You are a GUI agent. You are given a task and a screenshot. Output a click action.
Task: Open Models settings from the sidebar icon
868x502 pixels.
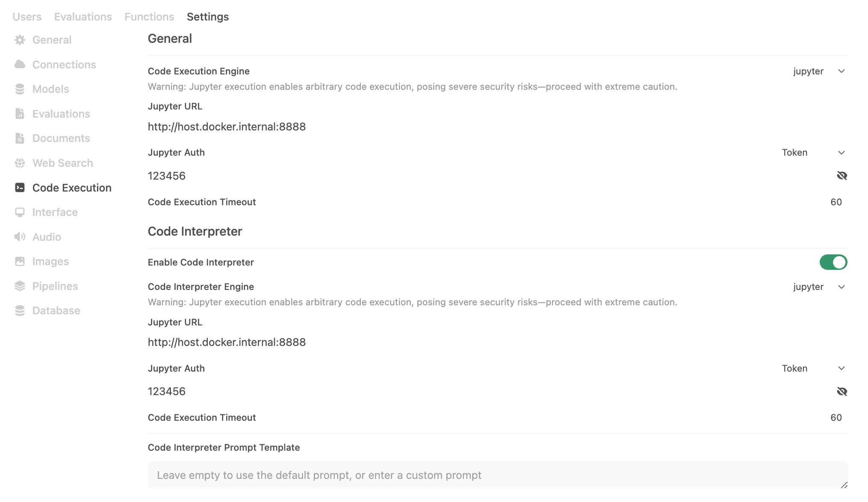coord(20,89)
